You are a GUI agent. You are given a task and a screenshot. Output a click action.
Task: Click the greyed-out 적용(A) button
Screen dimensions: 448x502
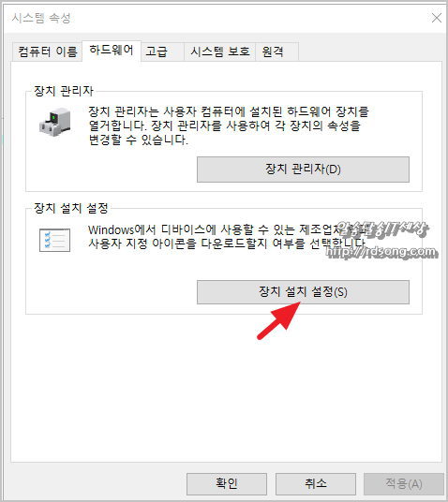(403, 484)
